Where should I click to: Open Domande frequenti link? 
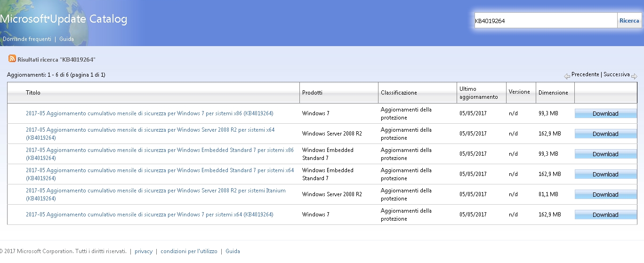27,39
